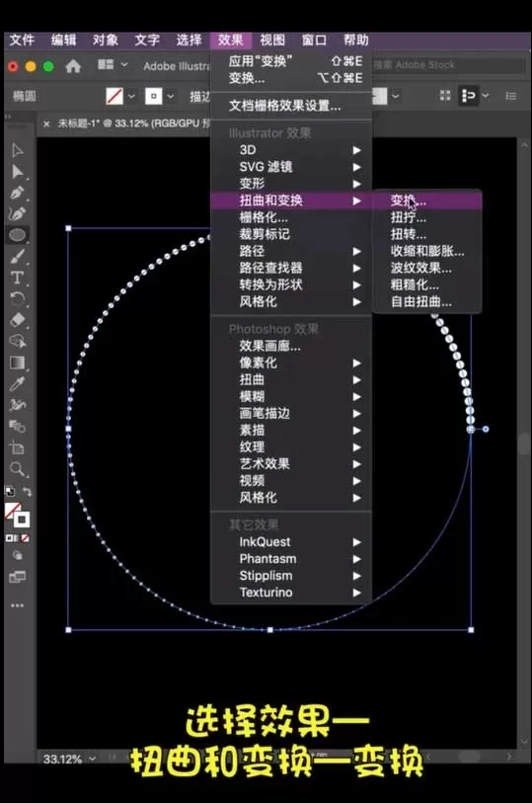Screen dimensions: 532x803
Task: Choose 扭拧... in the submenu
Action: [427, 217]
